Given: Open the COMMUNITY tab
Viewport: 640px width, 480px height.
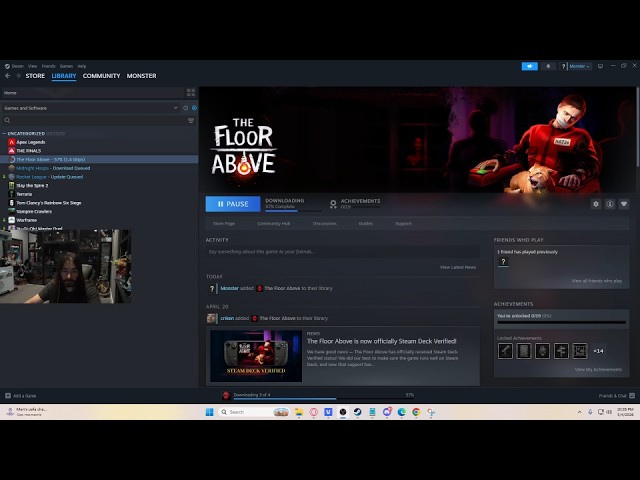Looking at the screenshot, I should click(x=101, y=76).
